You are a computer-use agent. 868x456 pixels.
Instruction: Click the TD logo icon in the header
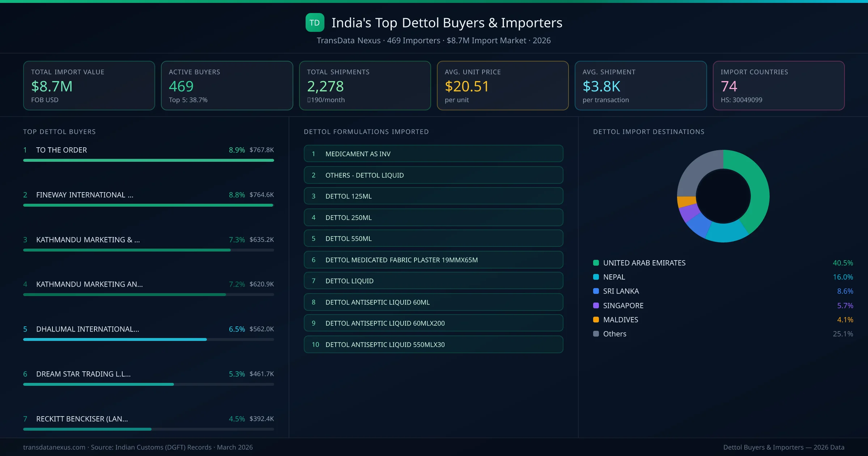314,23
